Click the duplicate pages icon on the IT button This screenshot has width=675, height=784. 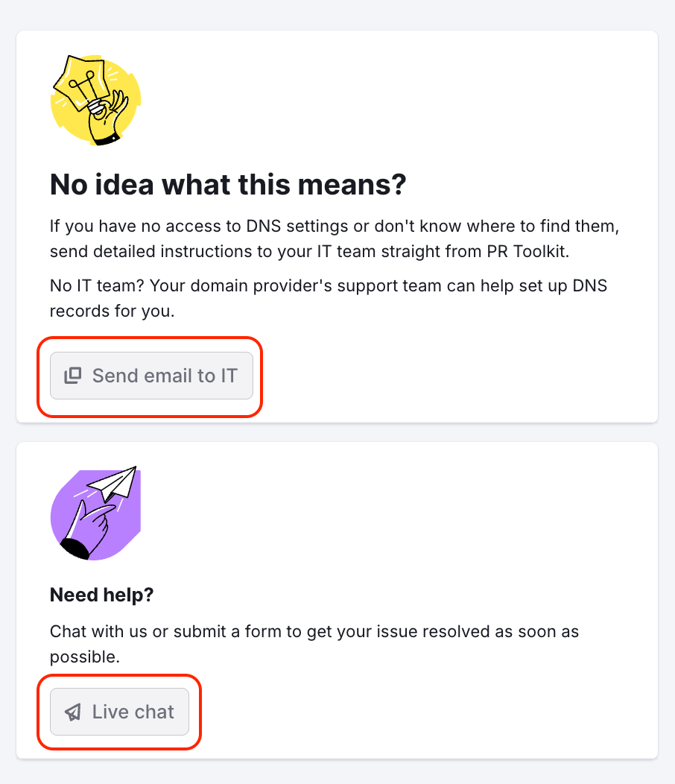pos(72,376)
